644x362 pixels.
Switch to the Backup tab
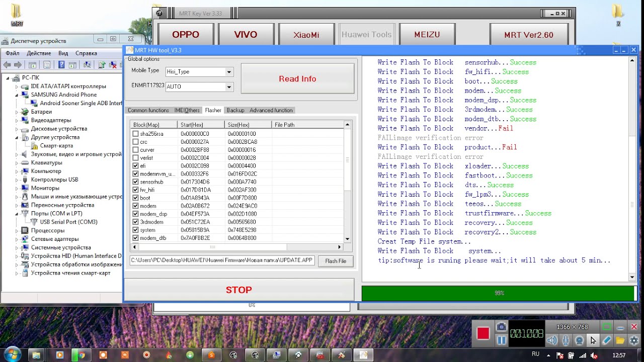tap(235, 110)
